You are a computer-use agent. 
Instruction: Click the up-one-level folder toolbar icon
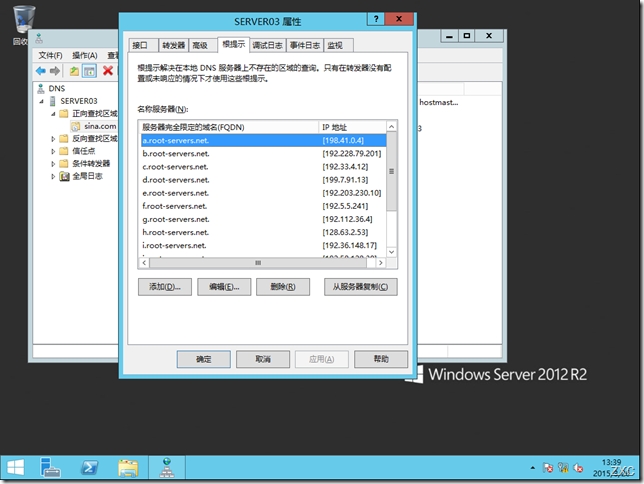(74, 71)
